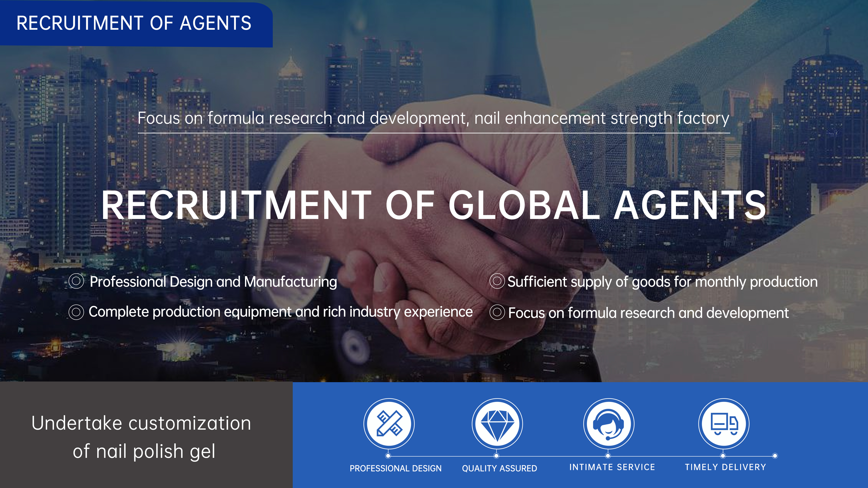The image size is (868, 488).
Task: Click 'Complete production equipment and rich industry experience'
Action: (280, 312)
